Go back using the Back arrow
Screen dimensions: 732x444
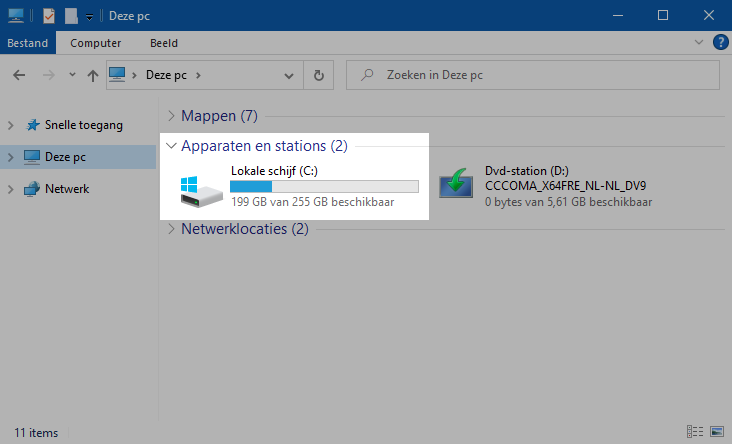click(20, 75)
